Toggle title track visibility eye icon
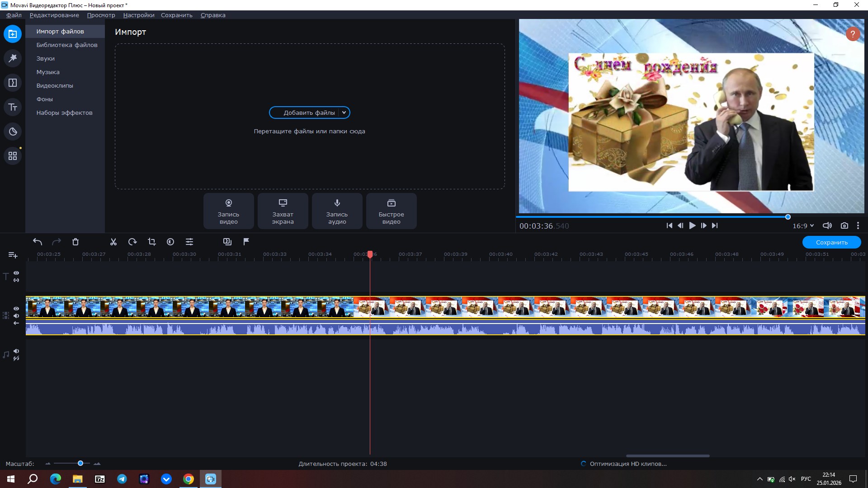Viewport: 868px width, 488px height. (x=16, y=273)
